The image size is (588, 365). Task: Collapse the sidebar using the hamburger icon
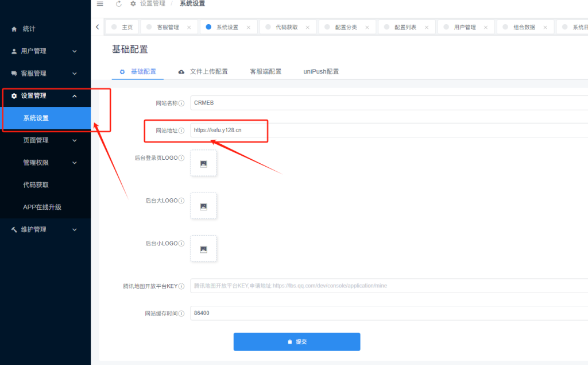99,3
